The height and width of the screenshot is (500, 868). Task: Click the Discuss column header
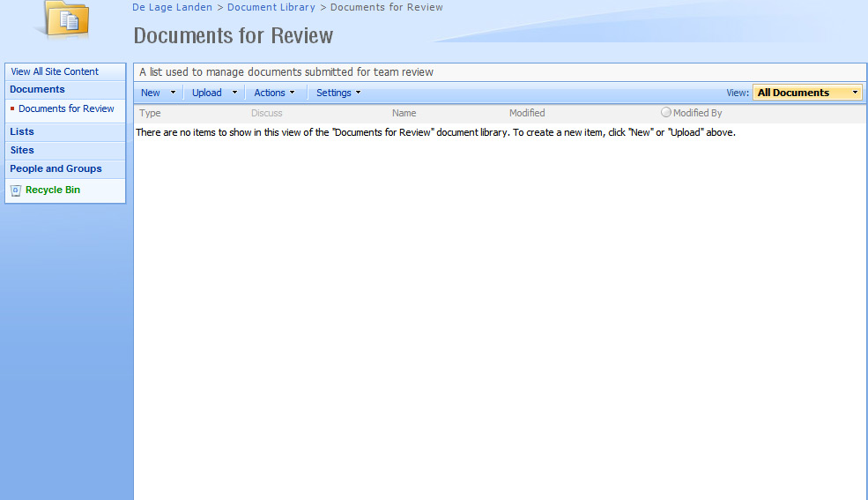tap(267, 113)
